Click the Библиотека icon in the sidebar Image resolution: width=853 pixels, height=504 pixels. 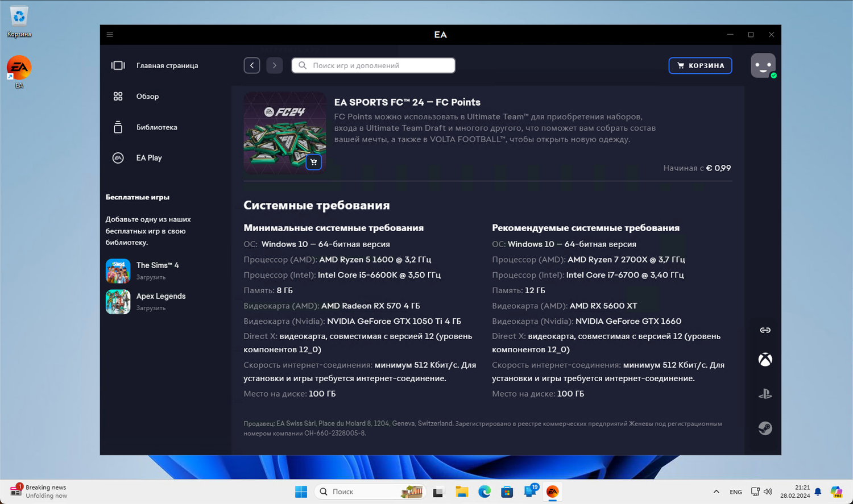coord(118,127)
